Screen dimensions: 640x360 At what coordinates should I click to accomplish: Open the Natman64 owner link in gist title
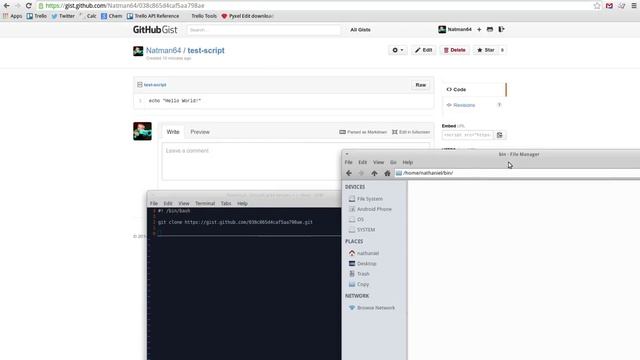(x=163, y=51)
